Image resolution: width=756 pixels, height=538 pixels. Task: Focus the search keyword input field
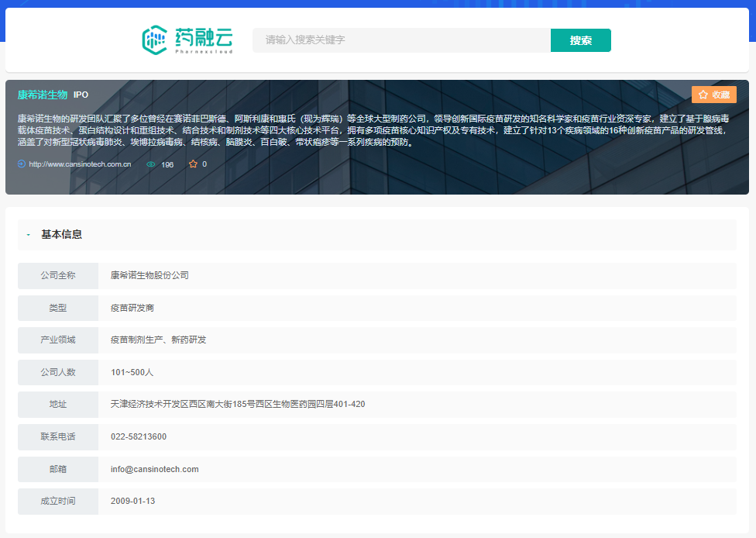pos(400,40)
